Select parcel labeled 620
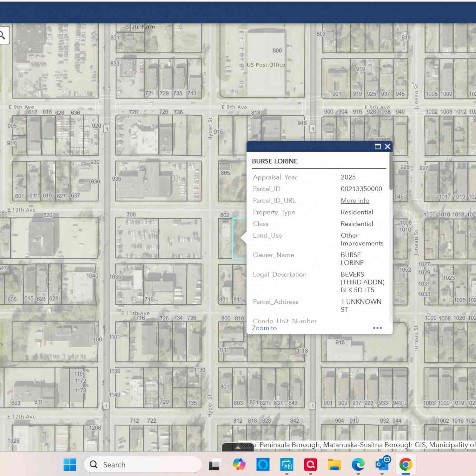This screenshot has height=476, width=476. click(48, 215)
